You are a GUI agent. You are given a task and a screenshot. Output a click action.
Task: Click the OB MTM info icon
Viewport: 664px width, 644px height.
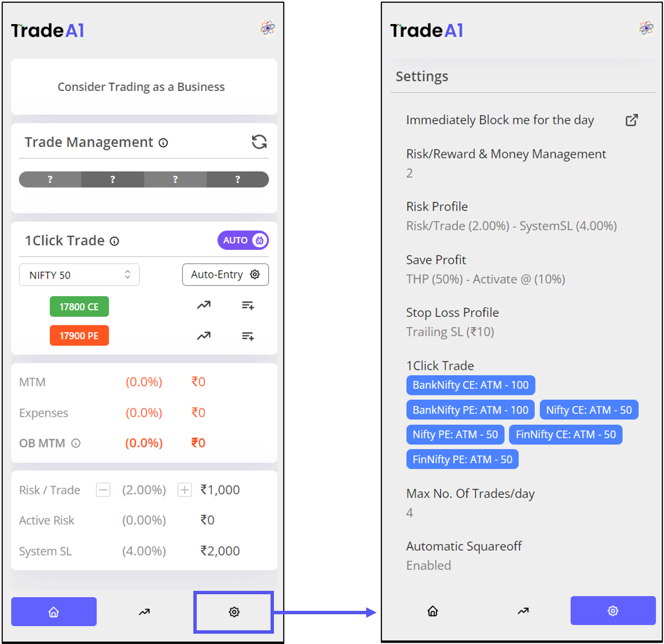point(76,443)
